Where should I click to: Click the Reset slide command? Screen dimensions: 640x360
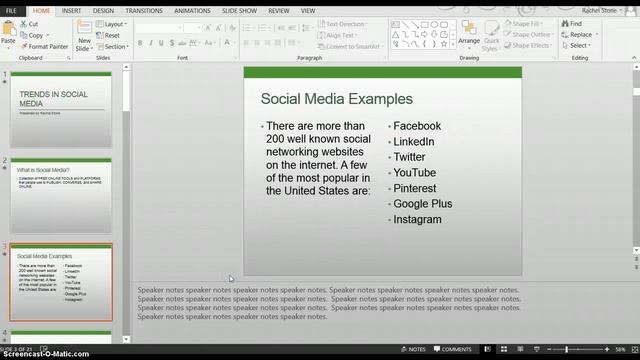coord(108,36)
